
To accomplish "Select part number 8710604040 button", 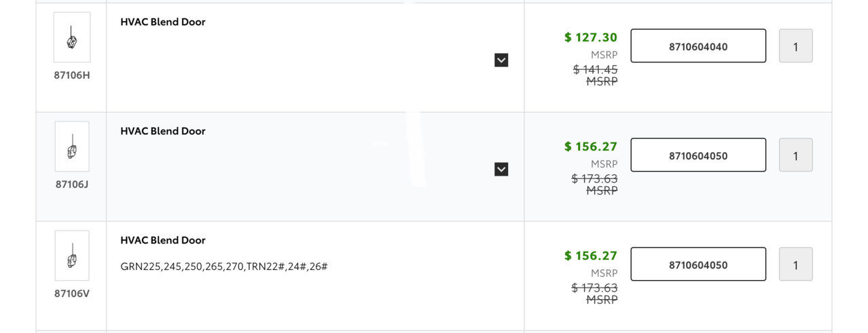I will click(698, 46).
